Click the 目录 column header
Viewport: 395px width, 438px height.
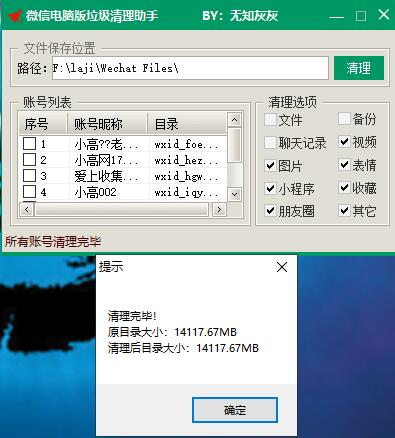coord(187,124)
